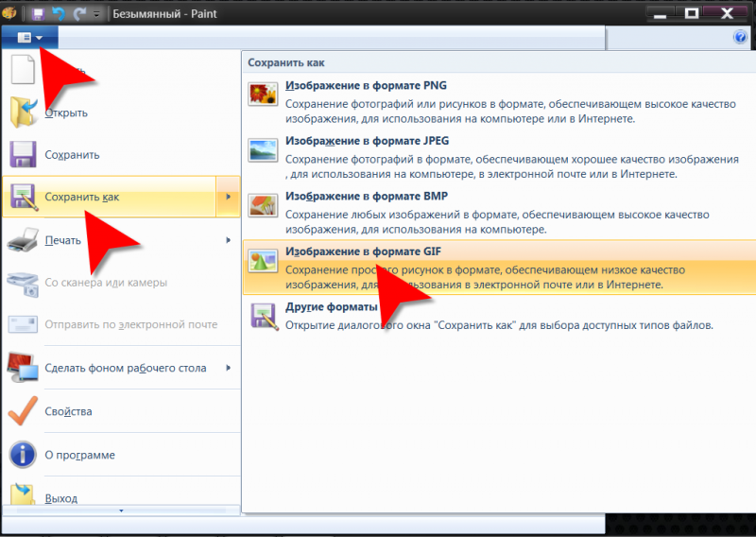The image size is (756, 537).
Task: Expand the Печать submenu arrow
Action: (228, 240)
